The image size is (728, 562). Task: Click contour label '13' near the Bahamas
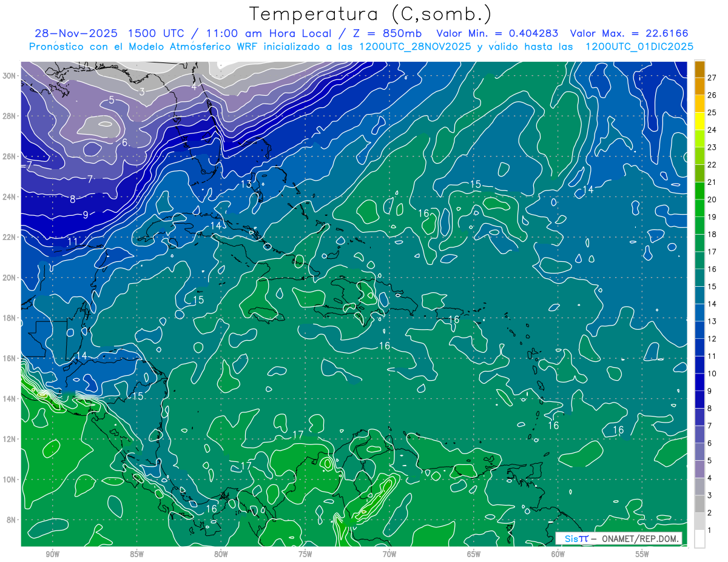click(246, 184)
